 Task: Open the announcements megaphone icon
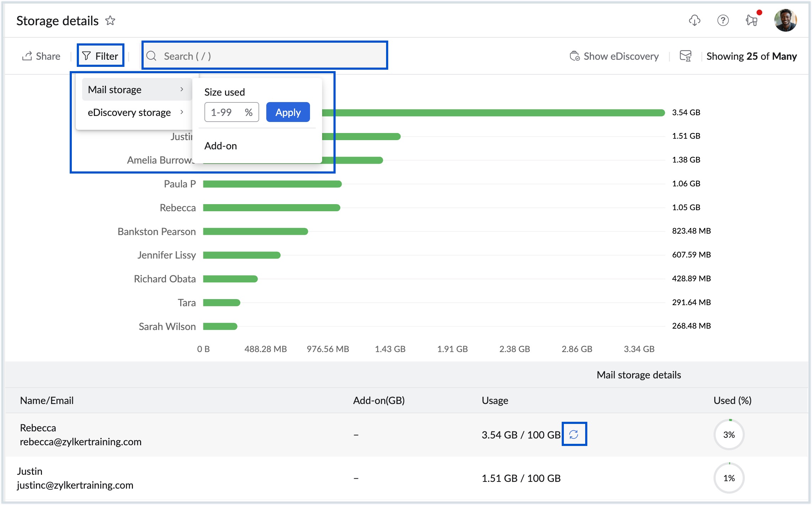pos(751,20)
